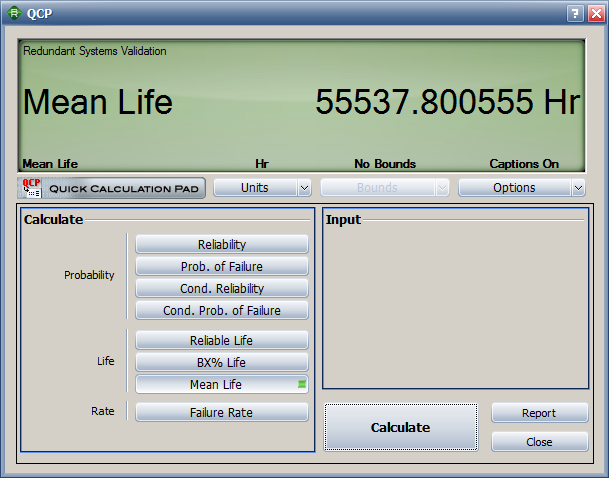609x478 pixels.
Task: Click the Captions On display caption
Action: 524,164
